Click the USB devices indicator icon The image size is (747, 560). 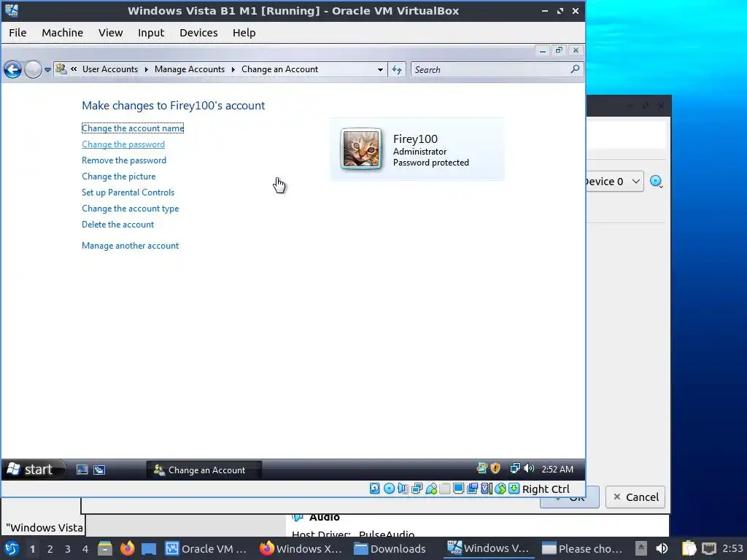431,489
